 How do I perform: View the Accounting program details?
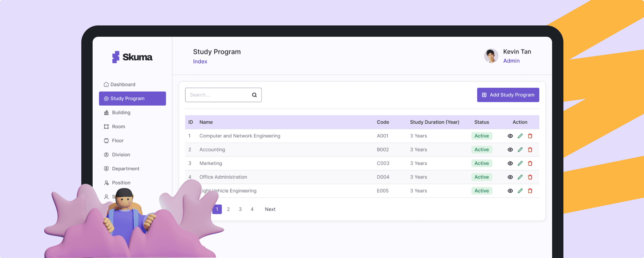(510, 150)
